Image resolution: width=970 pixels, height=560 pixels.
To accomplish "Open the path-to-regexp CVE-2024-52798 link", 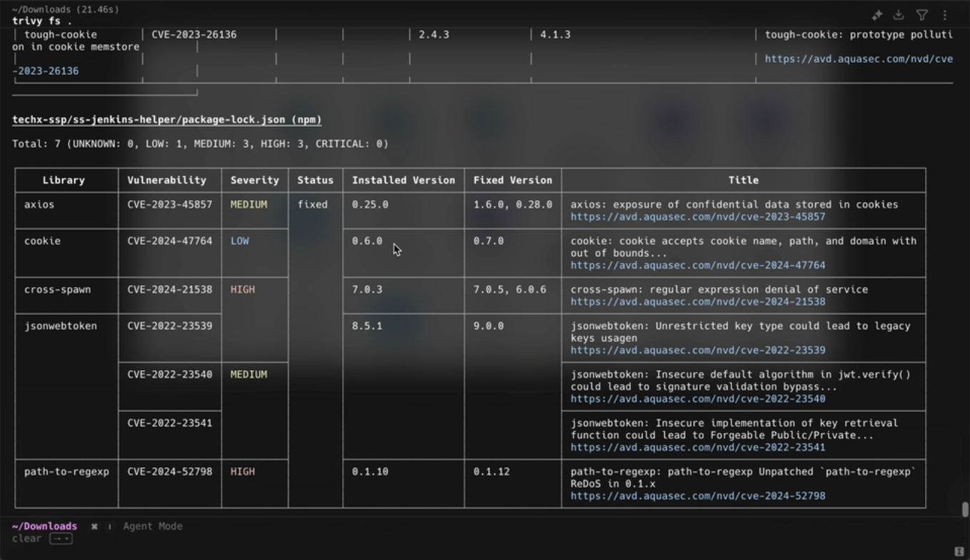I will 698,496.
